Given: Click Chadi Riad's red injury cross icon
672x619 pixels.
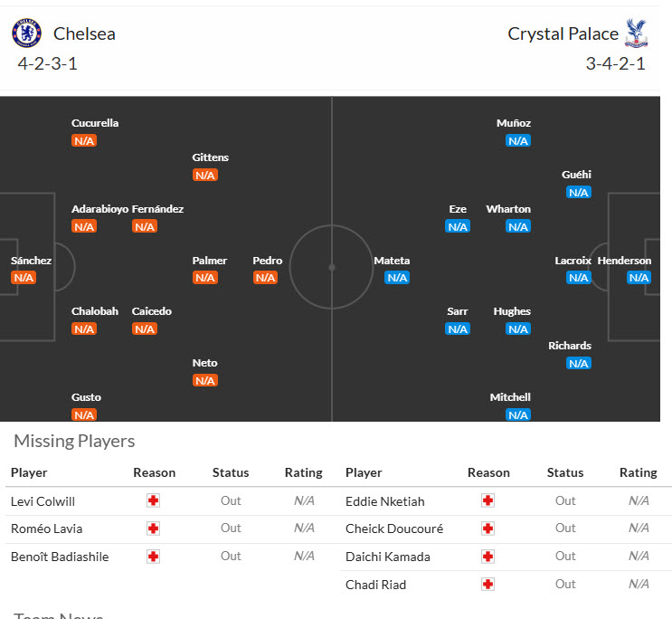Looking at the screenshot, I should pyautogui.click(x=487, y=585).
